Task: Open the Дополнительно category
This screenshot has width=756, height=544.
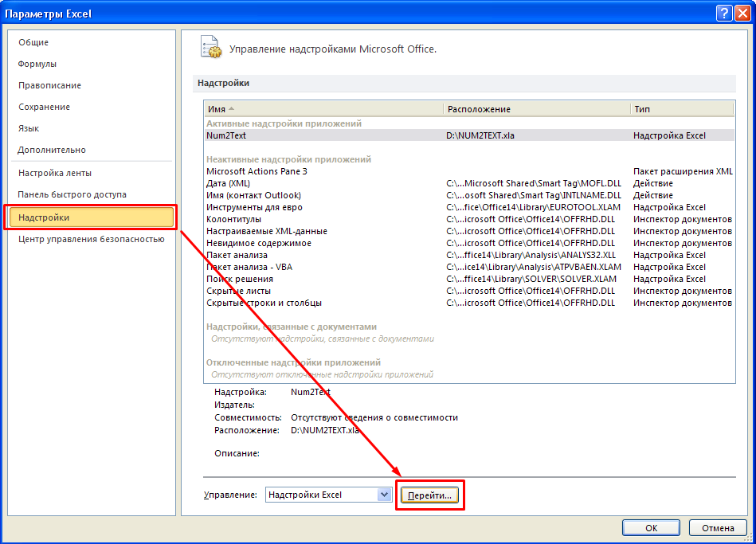Action: 52,150
